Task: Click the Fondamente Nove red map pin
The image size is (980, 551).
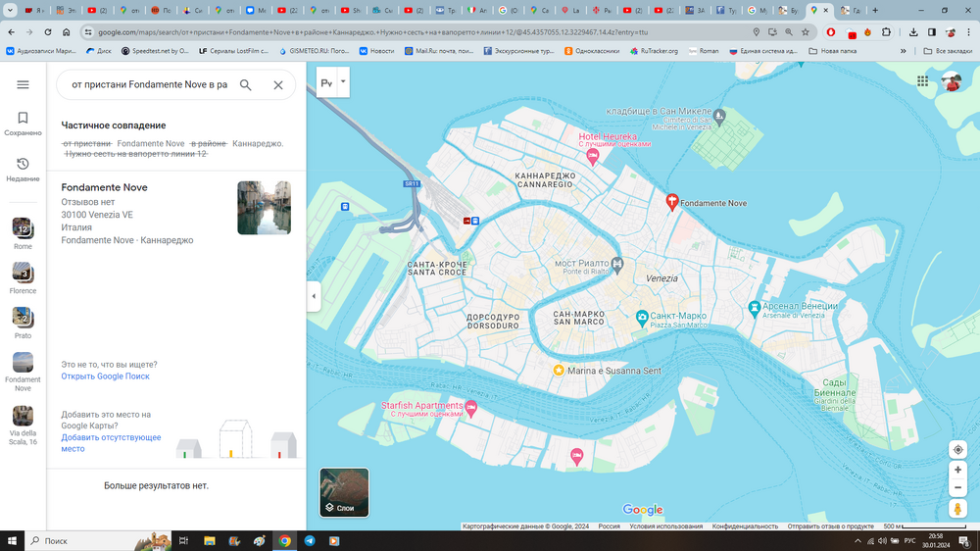Action: click(x=672, y=201)
